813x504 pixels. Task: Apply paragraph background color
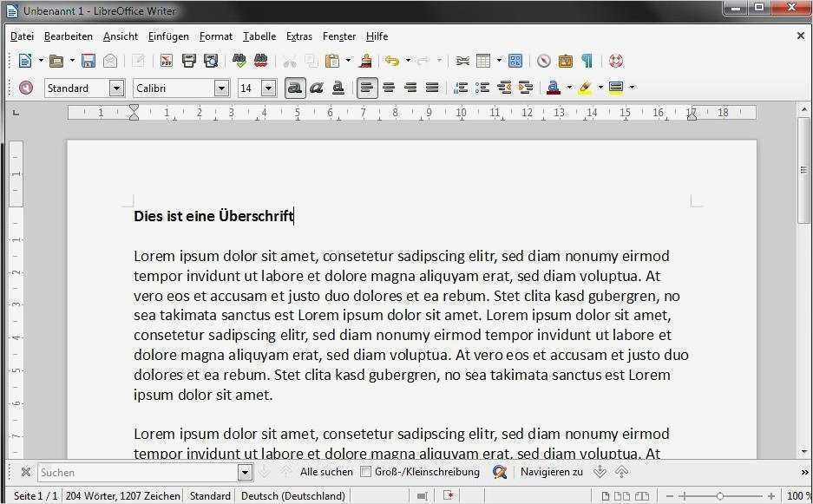tap(616, 88)
